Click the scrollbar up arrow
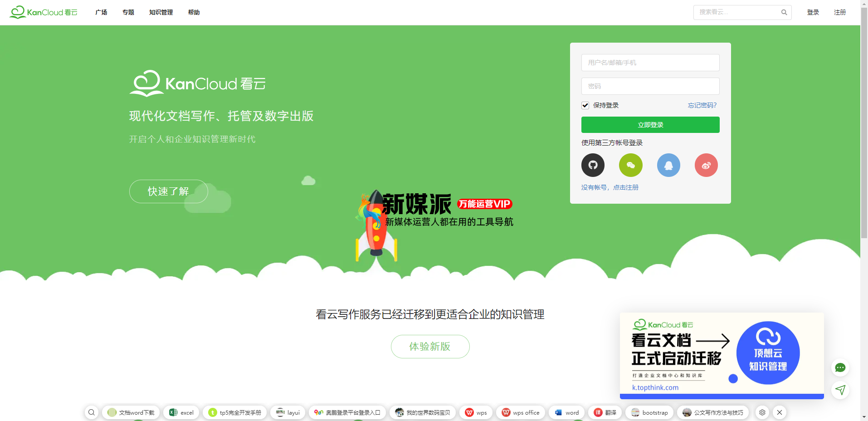868x421 pixels. 864,3
